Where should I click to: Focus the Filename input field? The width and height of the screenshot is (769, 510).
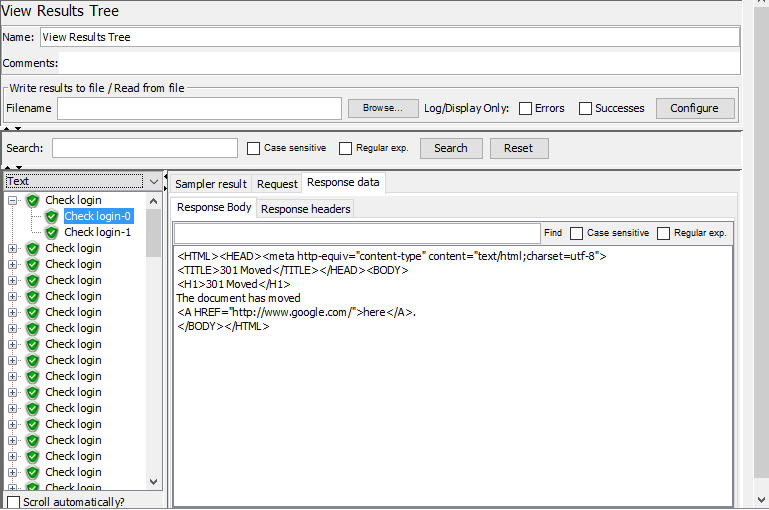(x=199, y=108)
